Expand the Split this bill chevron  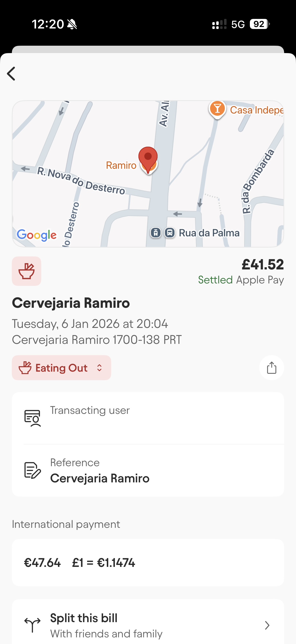click(x=267, y=625)
